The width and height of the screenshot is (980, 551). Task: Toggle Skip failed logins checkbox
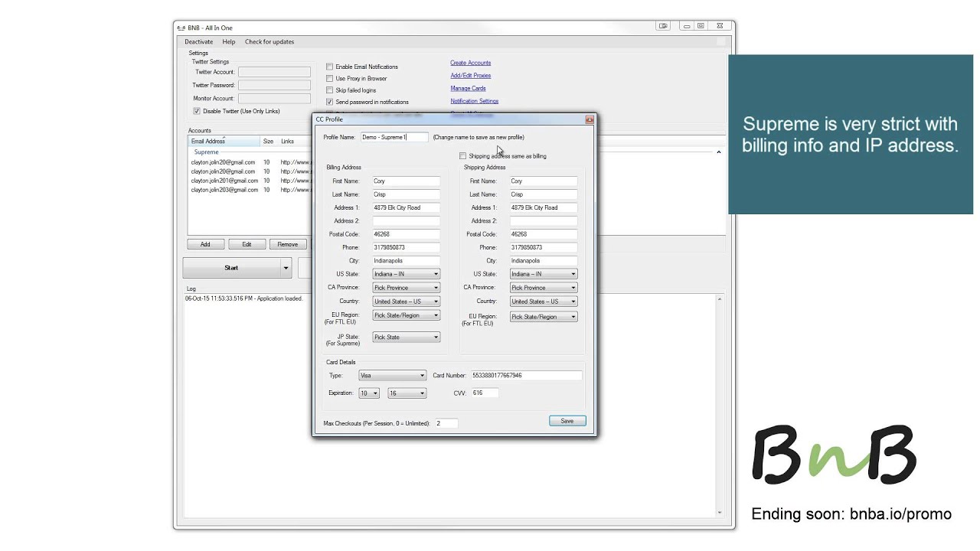(330, 90)
